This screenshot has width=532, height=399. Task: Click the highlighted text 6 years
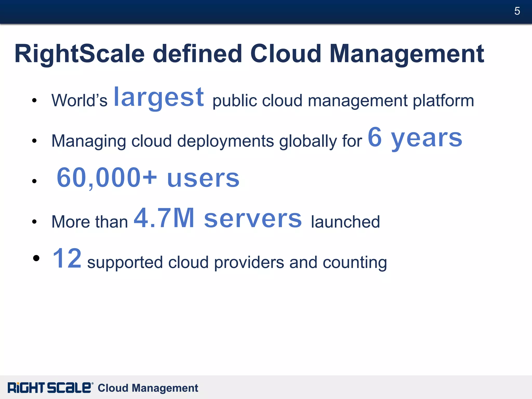tap(415, 138)
